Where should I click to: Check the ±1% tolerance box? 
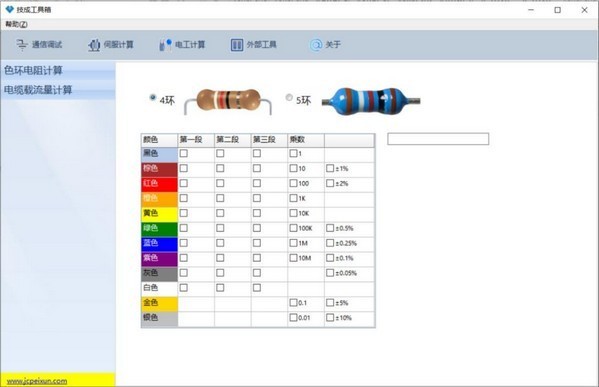pos(330,168)
